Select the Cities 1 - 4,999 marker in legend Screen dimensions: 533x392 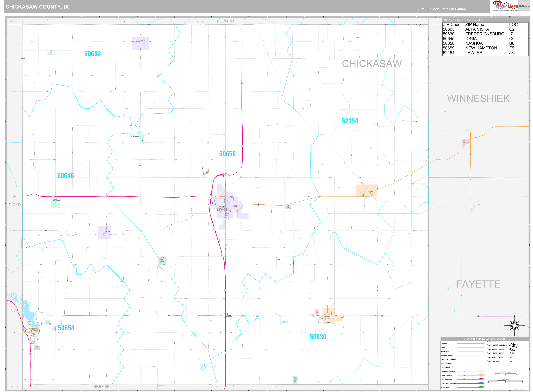coord(510,361)
